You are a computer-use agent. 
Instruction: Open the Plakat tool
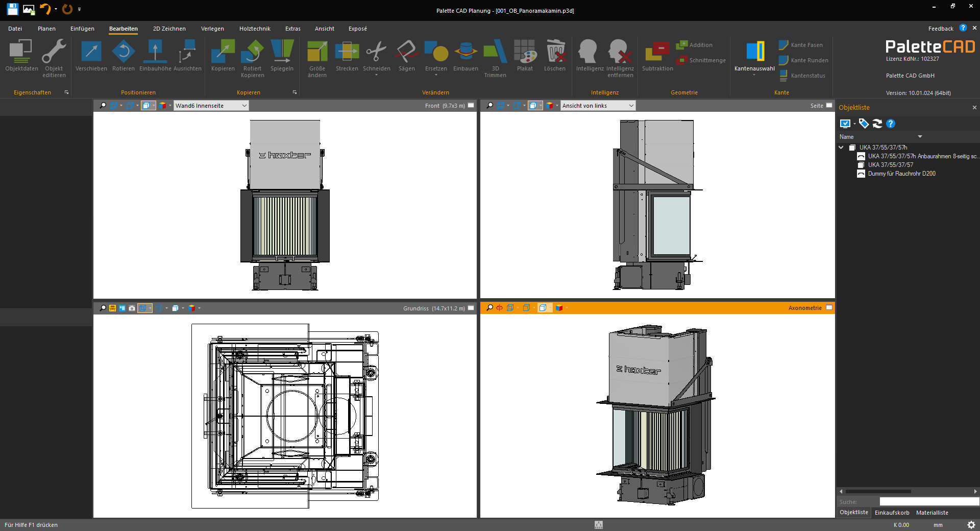pyautogui.click(x=525, y=57)
